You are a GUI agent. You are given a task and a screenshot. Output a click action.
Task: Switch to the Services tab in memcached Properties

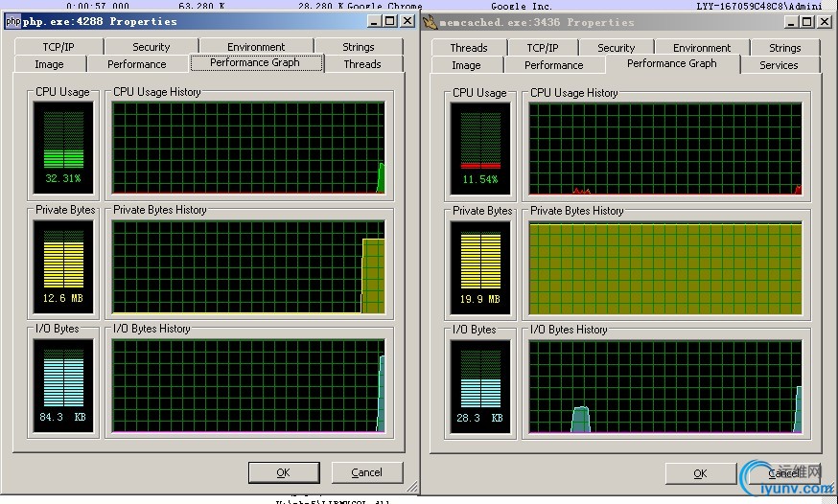(778, 65)
